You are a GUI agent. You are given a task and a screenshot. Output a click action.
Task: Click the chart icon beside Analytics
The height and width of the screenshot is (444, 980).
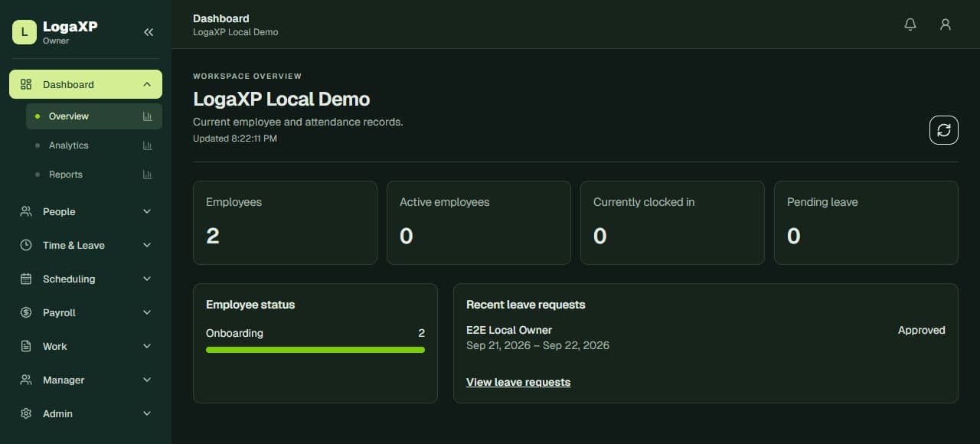tap(147, 145)
